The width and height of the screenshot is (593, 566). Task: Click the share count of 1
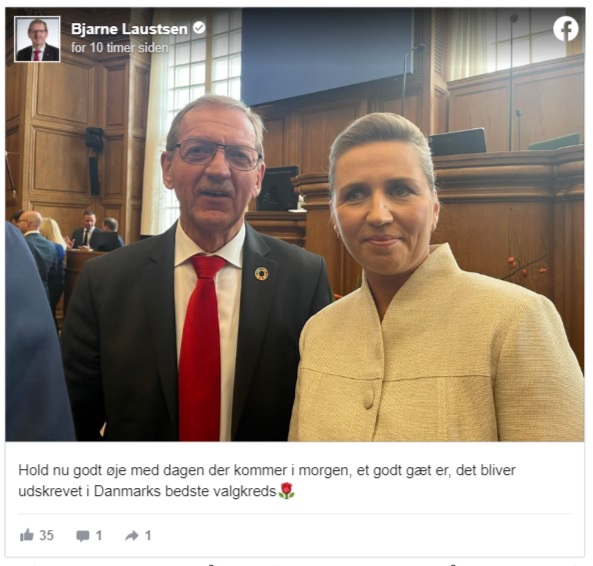[148, 535]
